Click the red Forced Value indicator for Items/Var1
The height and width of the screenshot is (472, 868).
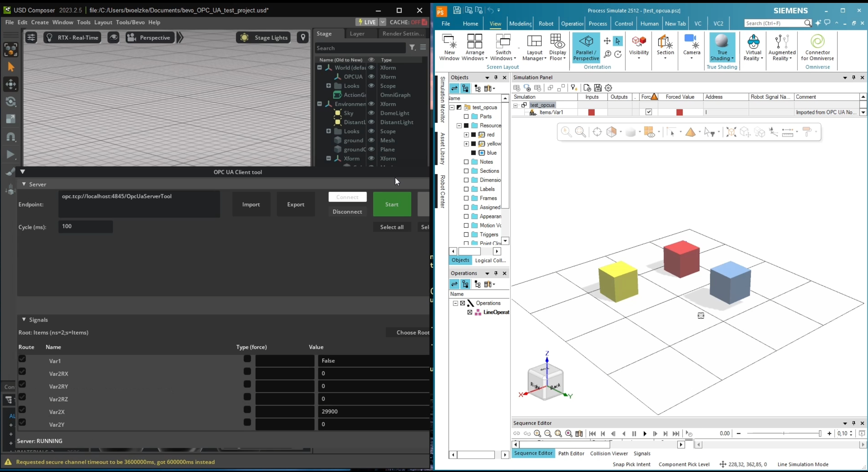[x=679, y=112]
